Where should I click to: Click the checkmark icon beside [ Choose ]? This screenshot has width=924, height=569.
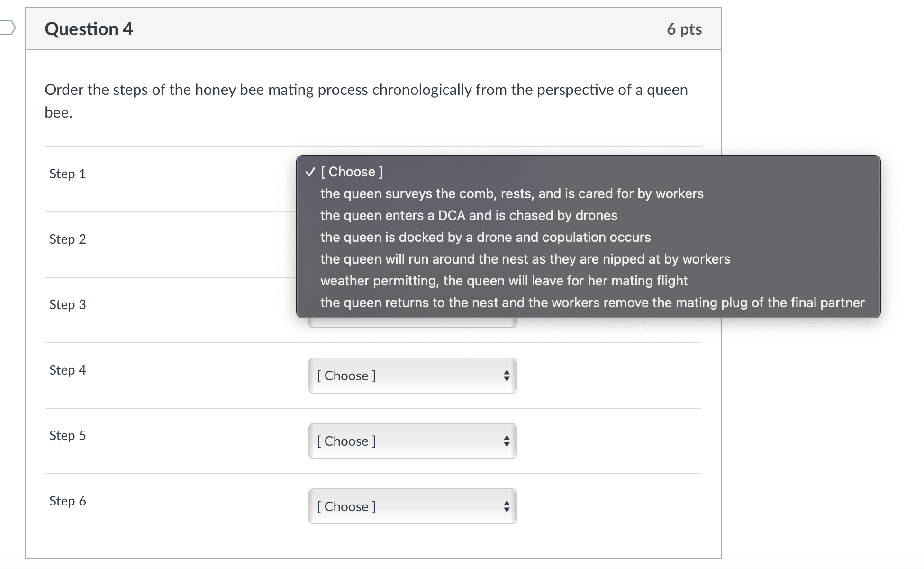[x=311, y=172]
